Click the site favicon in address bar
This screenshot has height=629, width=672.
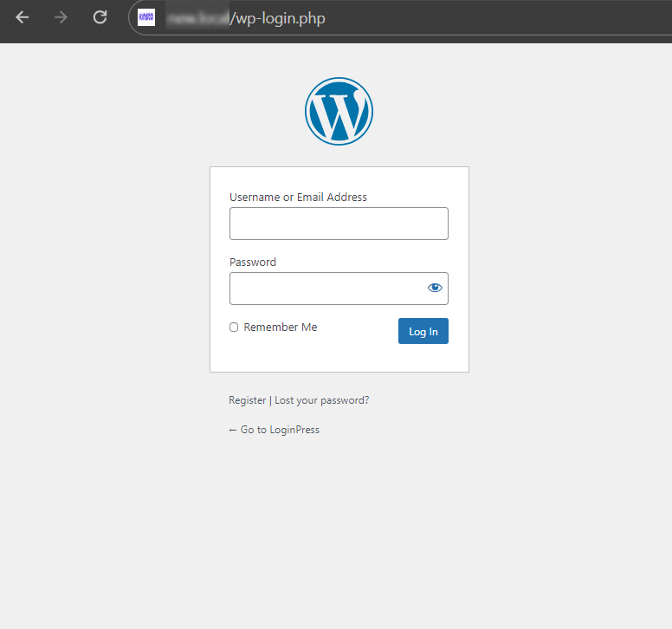(146, 17)
